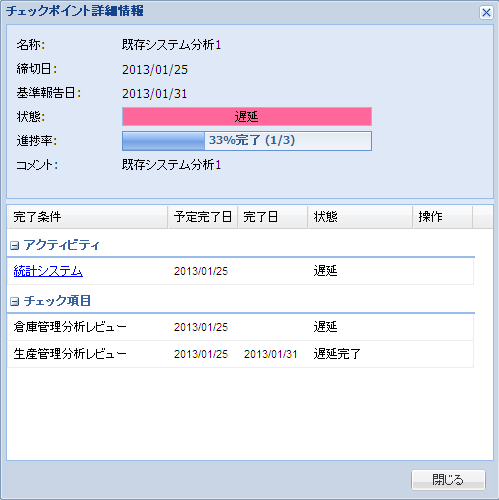Click the 遅延完了 status cell

point(337,354)
